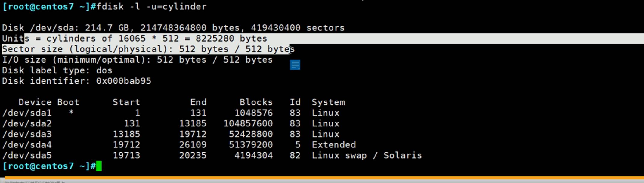
Task: Click the green cursor at the prompt
Action: (x=99, y=166)
